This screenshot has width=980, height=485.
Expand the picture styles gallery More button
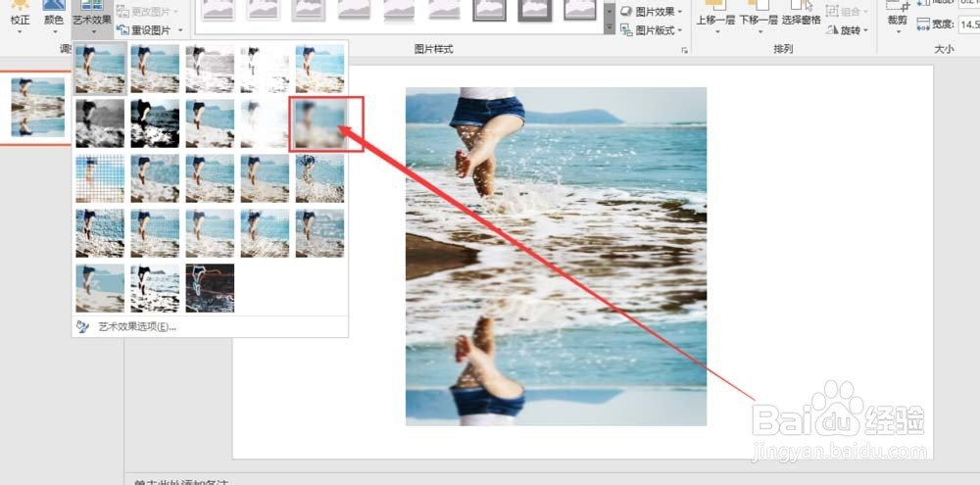tap(610, 27)
